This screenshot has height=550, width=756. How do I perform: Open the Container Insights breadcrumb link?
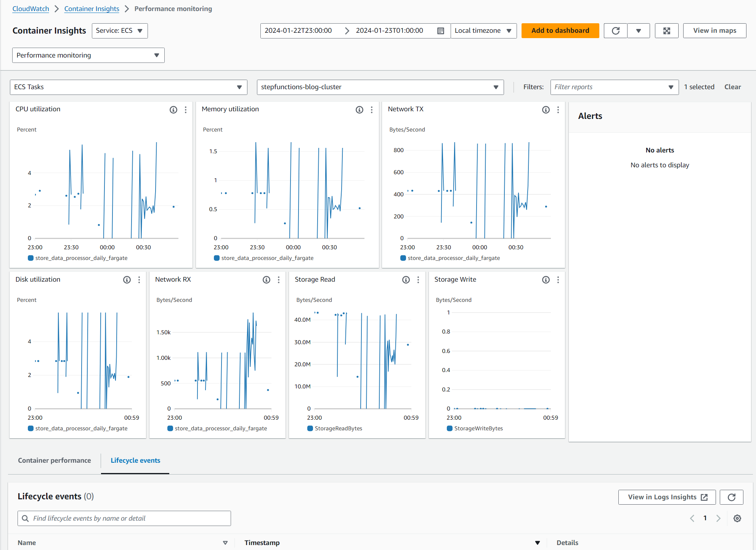[x=91, y=9]
